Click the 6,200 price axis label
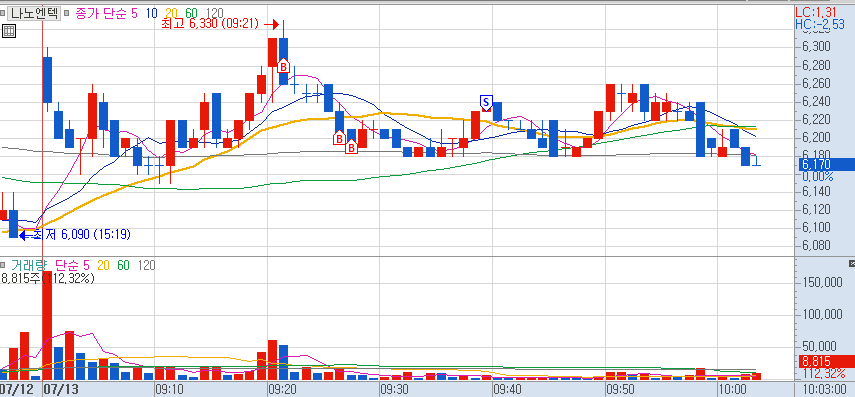This screenshot has height=397, width=855. (816, 137)
